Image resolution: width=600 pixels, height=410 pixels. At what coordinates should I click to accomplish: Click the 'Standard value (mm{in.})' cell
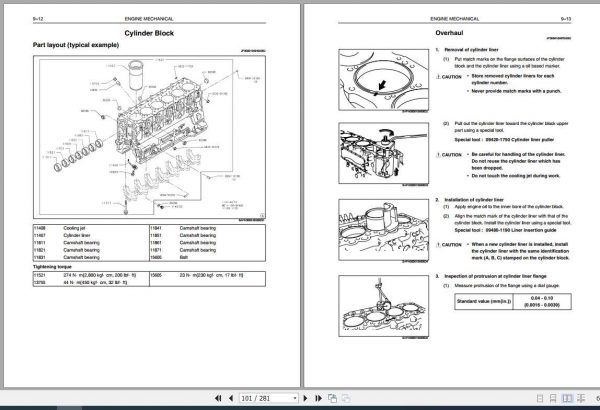coord(484,301)
